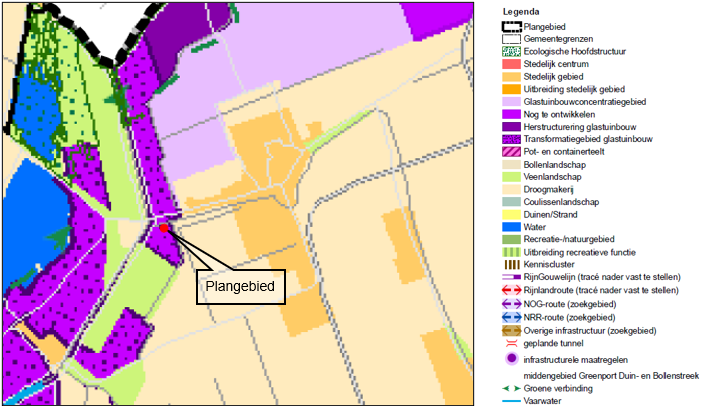This screenshot has width=704, height=411.
Task: Pick the Recreatie-/natuurgebied green swatch
Action: click(511, 239)
